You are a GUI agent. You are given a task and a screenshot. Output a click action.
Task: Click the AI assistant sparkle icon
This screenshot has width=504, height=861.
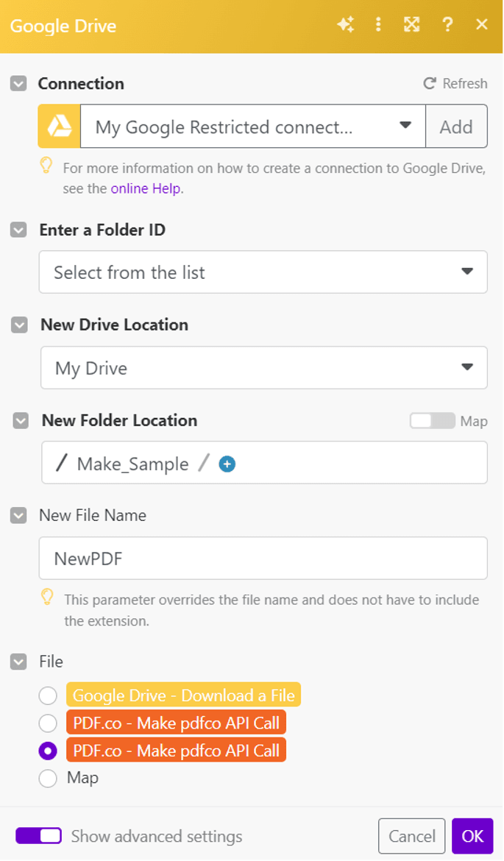click(346, 24)
